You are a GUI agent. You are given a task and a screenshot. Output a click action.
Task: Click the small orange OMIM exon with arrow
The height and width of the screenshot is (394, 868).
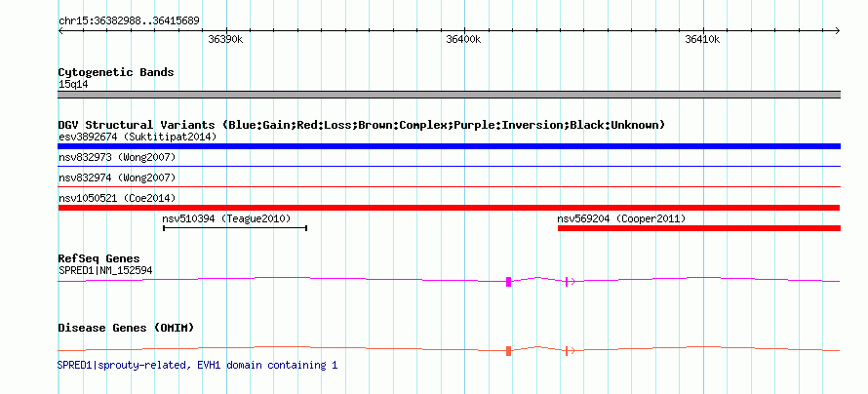coord(570,351)
